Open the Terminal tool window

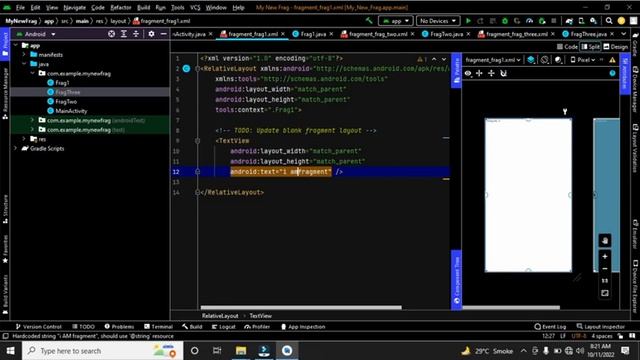[x=158, y=327]
